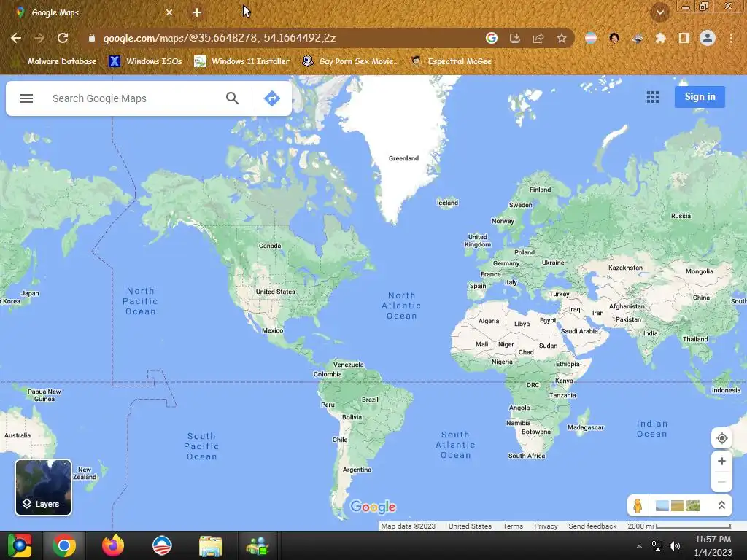Viewport: 747px width, 560px height.
Task: Click the Canada map label
Action: [270, 246]
